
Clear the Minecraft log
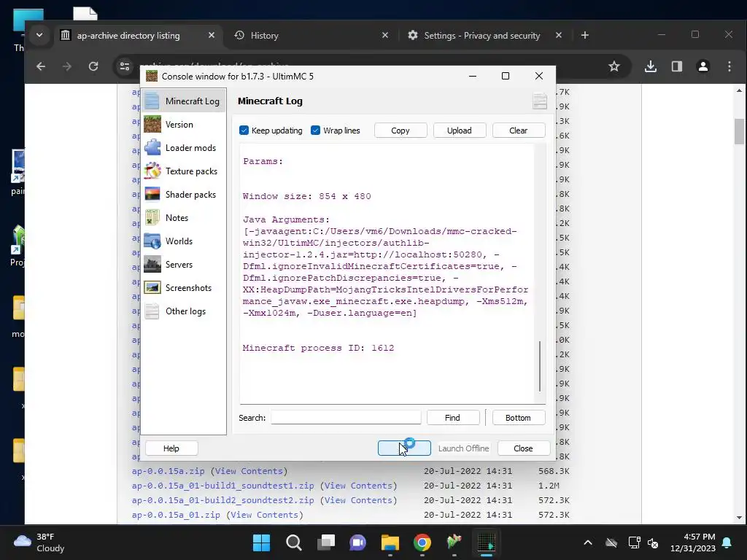[519, 131]
